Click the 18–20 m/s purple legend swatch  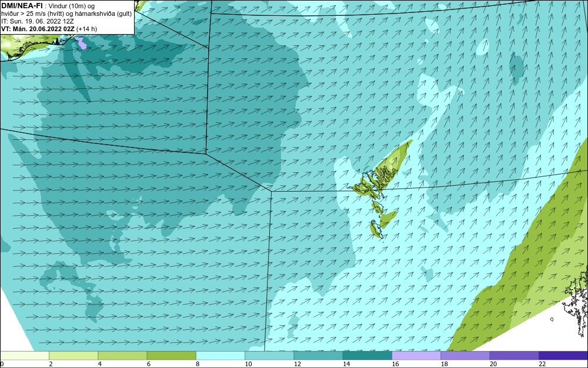[x=465, y=356]
